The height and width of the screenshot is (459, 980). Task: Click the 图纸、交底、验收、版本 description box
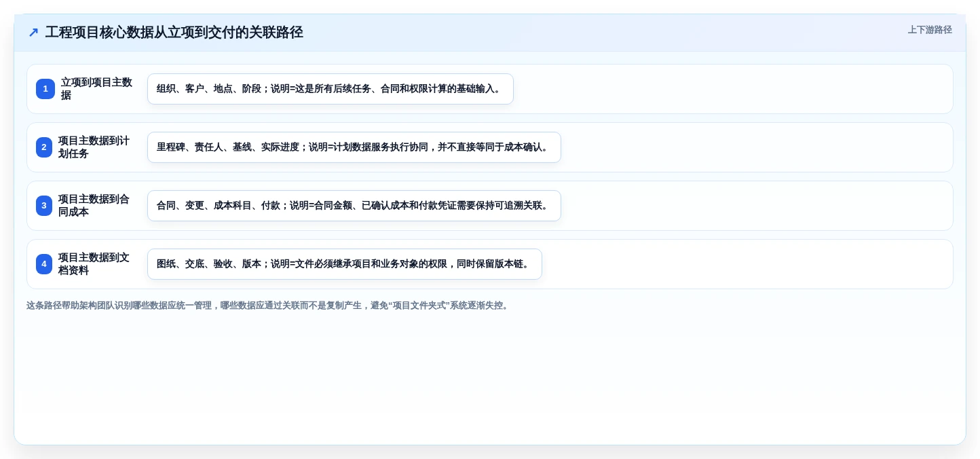pyautogui.click(x=345, y=264)
